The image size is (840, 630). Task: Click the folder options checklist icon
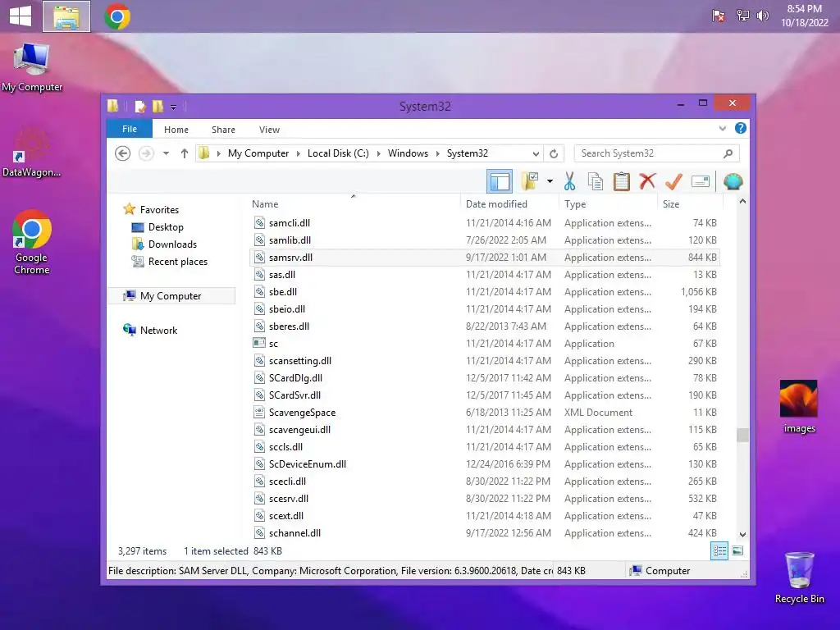[x=530, y=181]
